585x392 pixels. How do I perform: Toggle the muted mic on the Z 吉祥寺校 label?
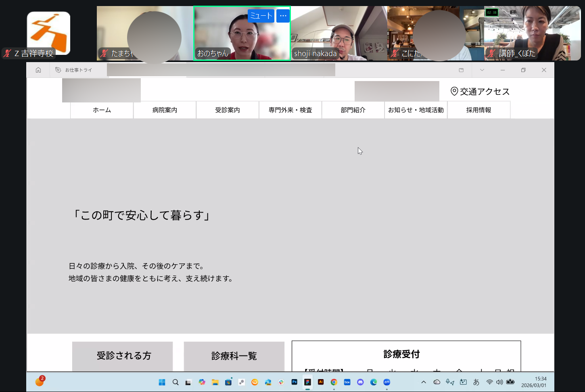(x=7, y=53)
